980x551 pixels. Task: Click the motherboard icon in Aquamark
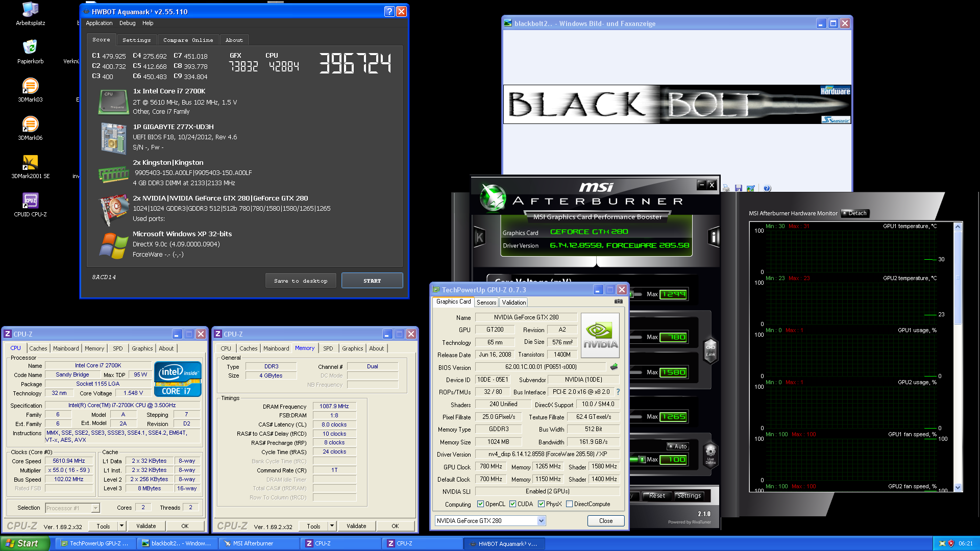coord(113,138)
